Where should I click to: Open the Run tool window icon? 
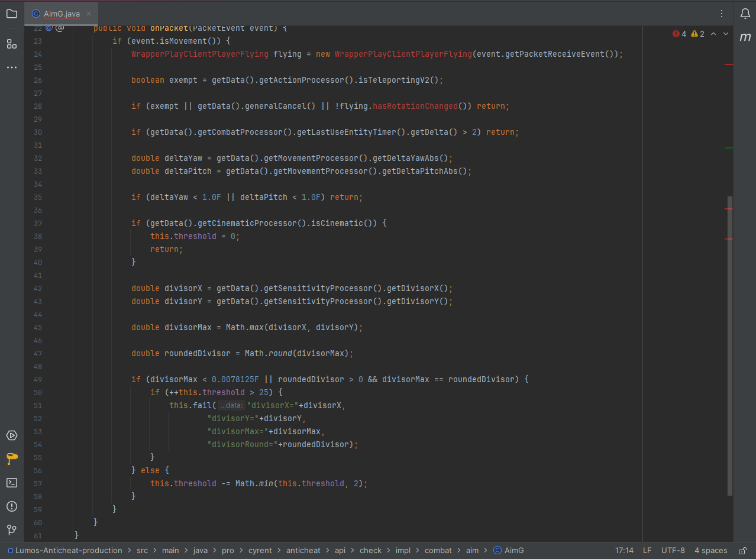point(12,435)
